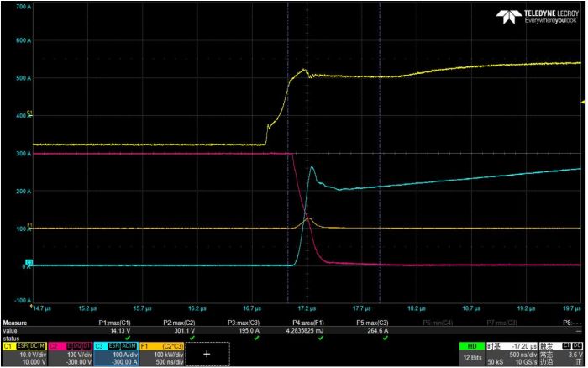The height and width of the screenshot is (368, 588).
Task: Select the C3 cyan channel descriptor
Action: pos(116,354)
